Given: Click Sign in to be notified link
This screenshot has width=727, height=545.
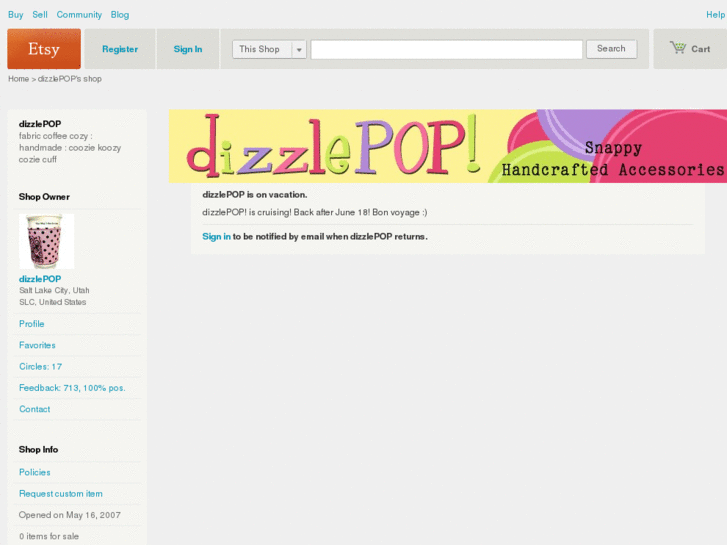Looking at the screenshot, I should pyautogui.click(x=217, y=237).
